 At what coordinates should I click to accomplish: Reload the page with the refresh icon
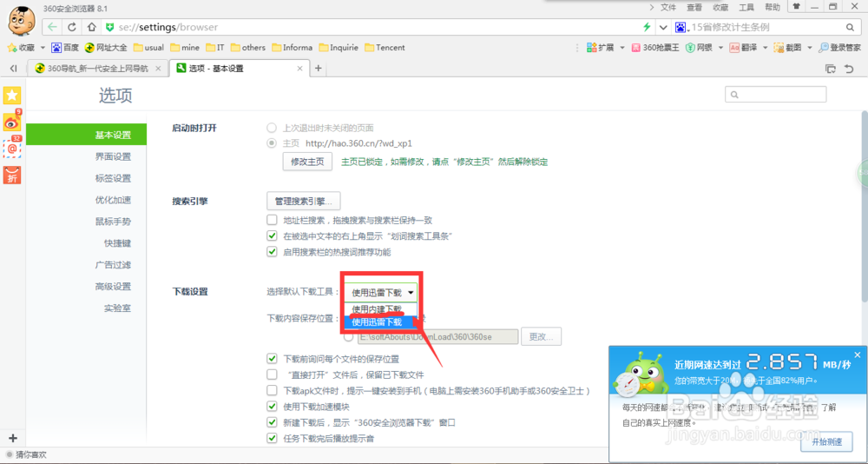coord(72,27)
